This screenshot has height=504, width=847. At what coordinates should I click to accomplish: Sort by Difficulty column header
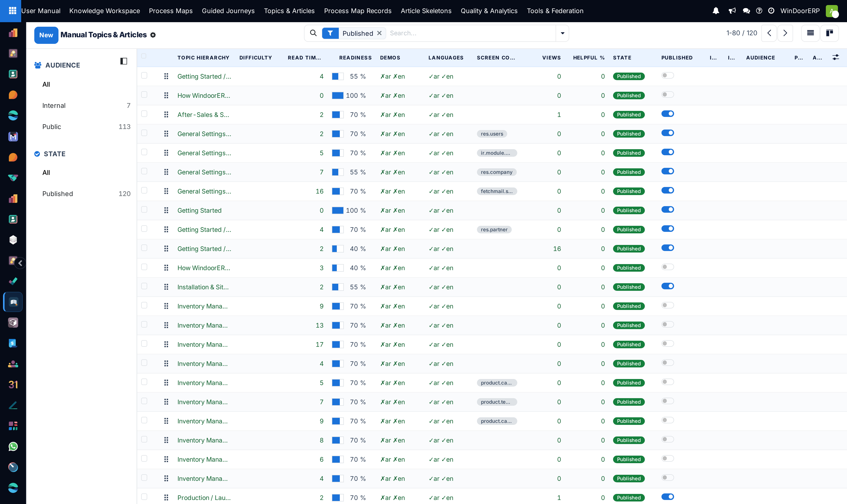click(x=256, y=58)
